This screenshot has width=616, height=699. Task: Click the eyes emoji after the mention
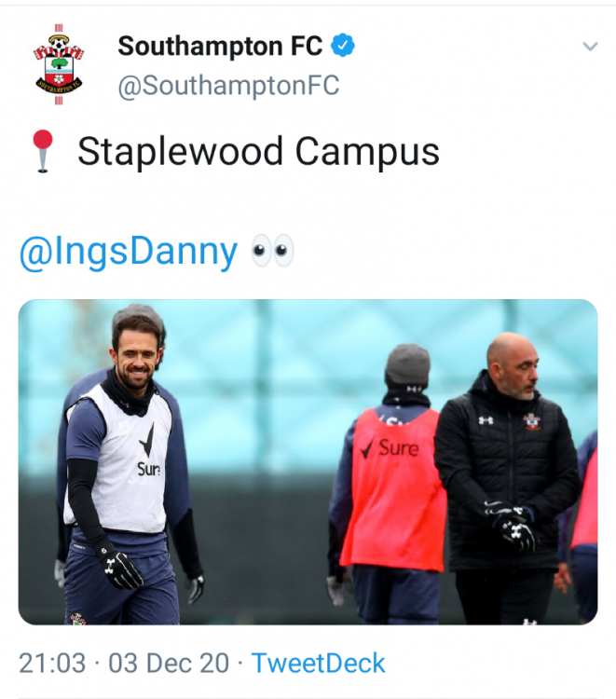(x=273, y=251)
